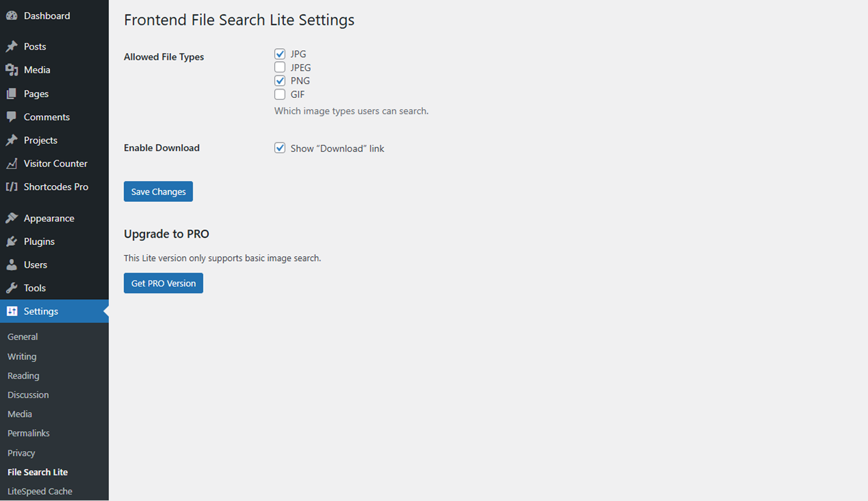Click the Appearance paintbrush icon
The width and height of the screenshot is (868, 501).
click(12, 218)
